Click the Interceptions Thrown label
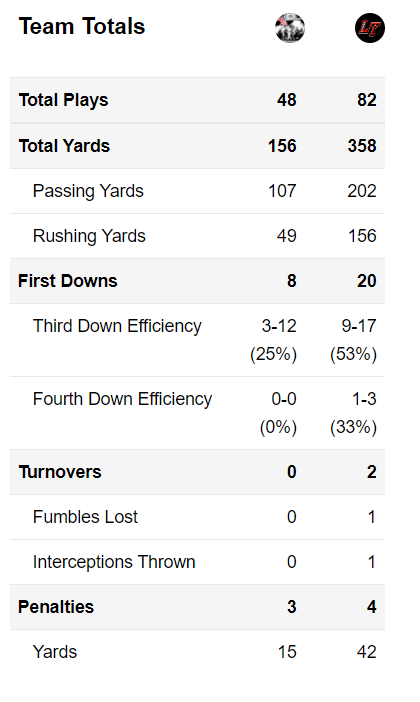 click(114, 562)
